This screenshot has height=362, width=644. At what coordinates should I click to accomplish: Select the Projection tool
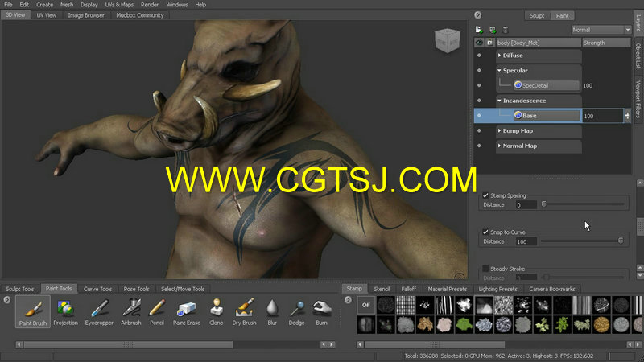click(x=65, y=312)
